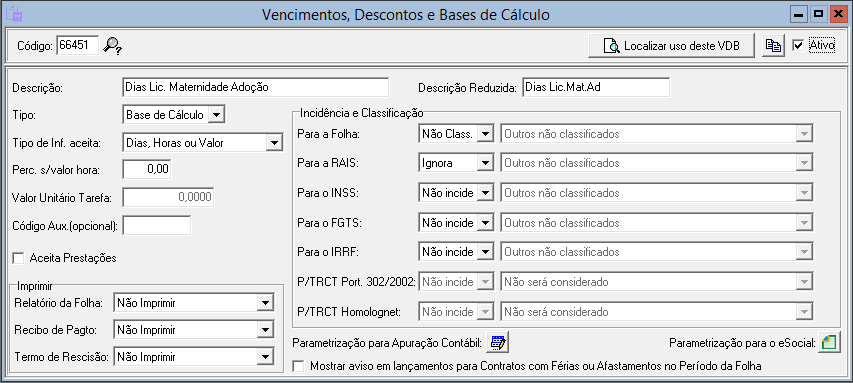Open the Tipo dropdown
The image size is (853, 383).
[216, 115]
